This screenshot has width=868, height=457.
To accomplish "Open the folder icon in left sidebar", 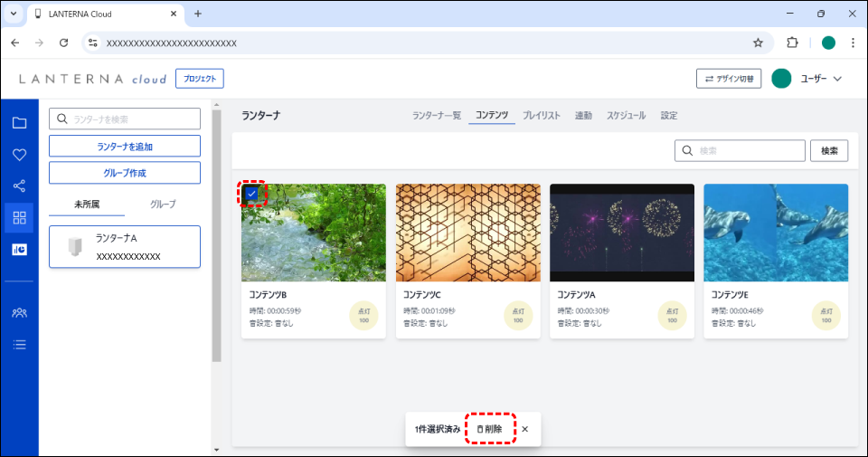I will pyautogui.click(x=19, y=124).
